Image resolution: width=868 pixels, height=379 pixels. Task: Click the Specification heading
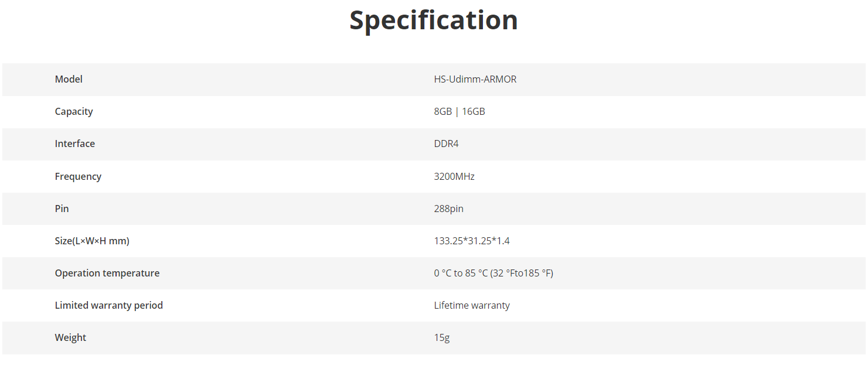tap(434, 21)
